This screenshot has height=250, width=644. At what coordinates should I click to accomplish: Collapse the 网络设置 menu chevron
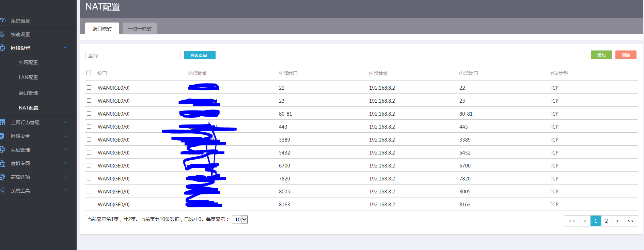click(x=65, y=47)
